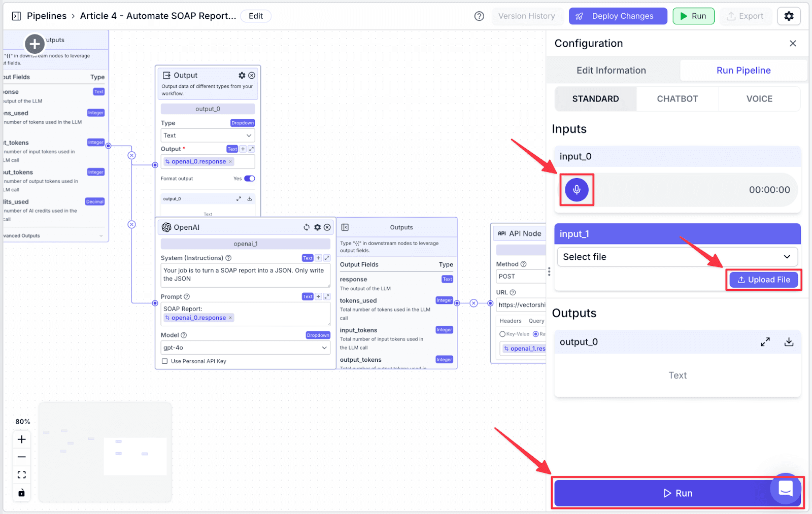Switch to the Run Pipeline tab
812x514 pixels.
(743, 71)
